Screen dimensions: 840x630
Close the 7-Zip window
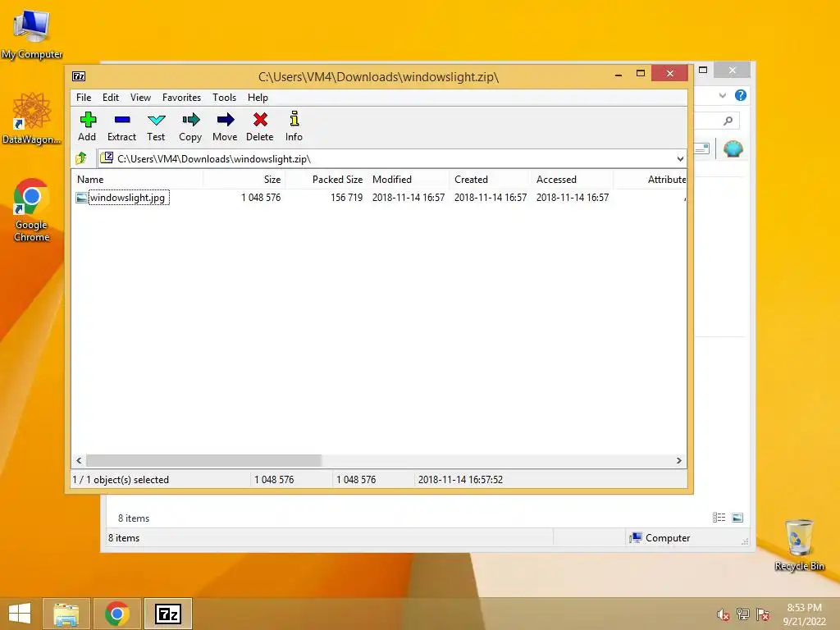pyautogui.click(x=669, y=73)
